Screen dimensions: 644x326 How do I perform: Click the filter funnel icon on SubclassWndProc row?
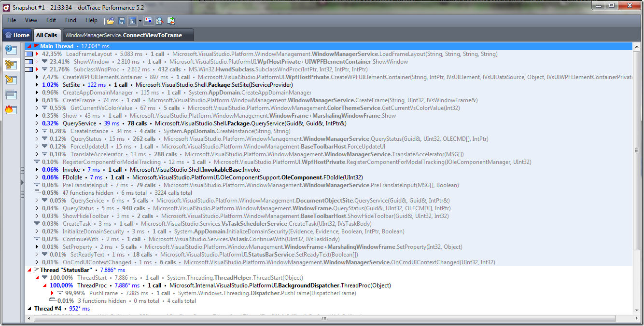pyautogui.click(x=44, y=69)
